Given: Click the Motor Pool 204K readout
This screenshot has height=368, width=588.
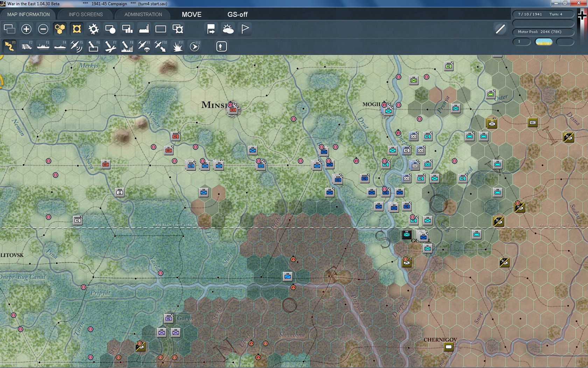Looking at the screenshot, I should pos(544,32).
